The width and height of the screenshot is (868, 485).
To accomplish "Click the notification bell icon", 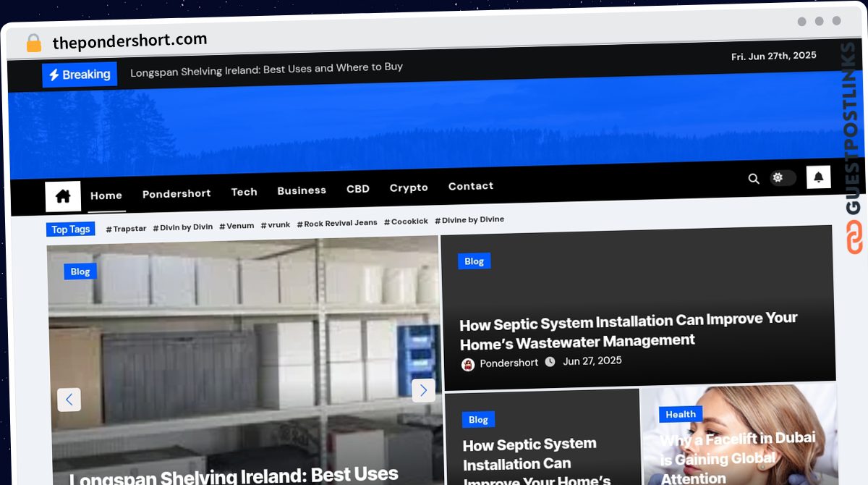I will 818,177.
